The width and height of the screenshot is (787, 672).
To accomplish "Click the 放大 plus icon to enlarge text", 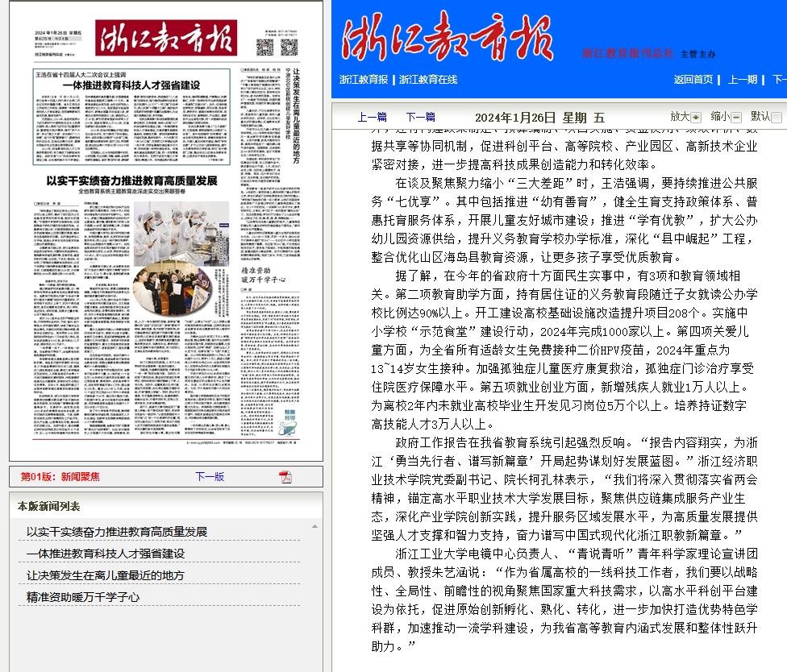I will click(x=696, y=117).
